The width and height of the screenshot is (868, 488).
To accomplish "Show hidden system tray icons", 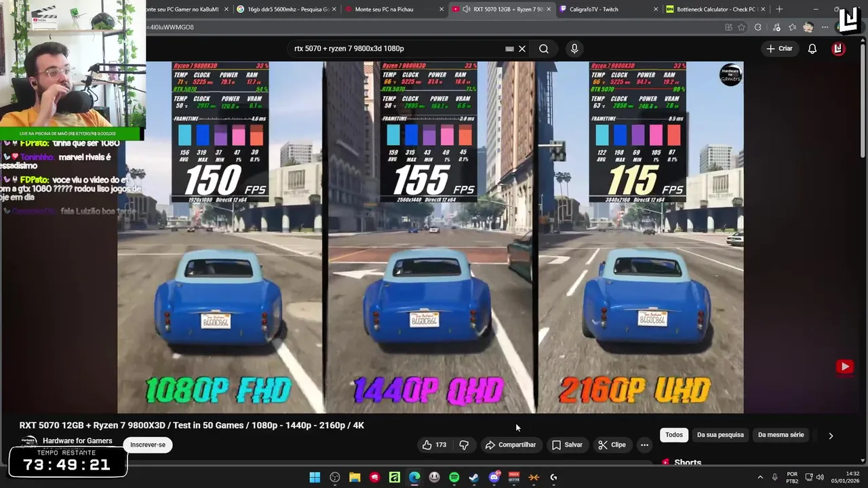I will click(759, 477).
